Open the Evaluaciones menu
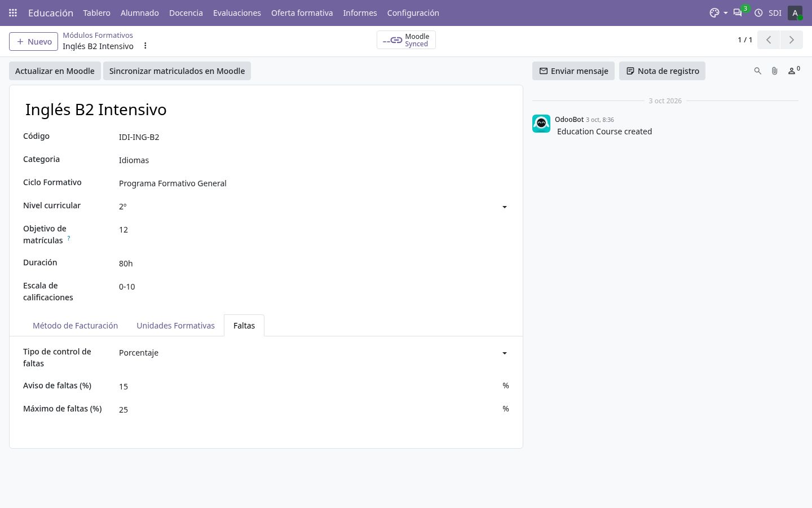This screenshot has width=812, height=508. coord(237,12)
